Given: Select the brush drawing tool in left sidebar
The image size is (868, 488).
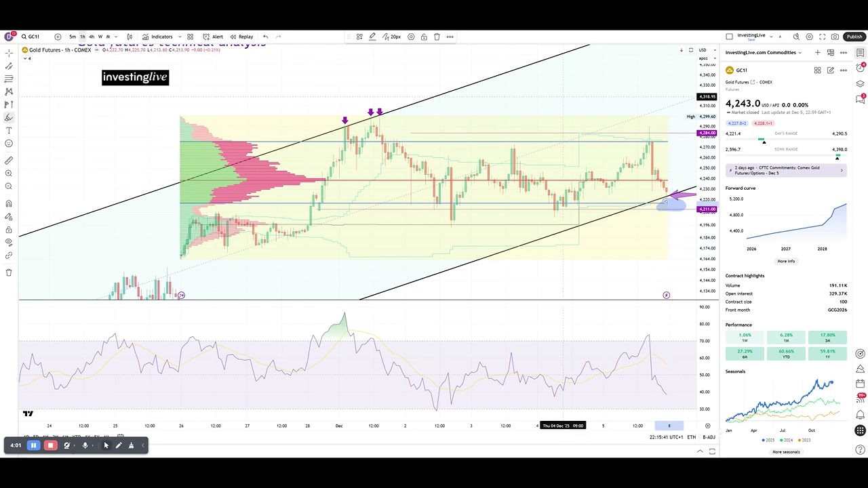Looking at the screenshot, I should [x=9, y=117].
